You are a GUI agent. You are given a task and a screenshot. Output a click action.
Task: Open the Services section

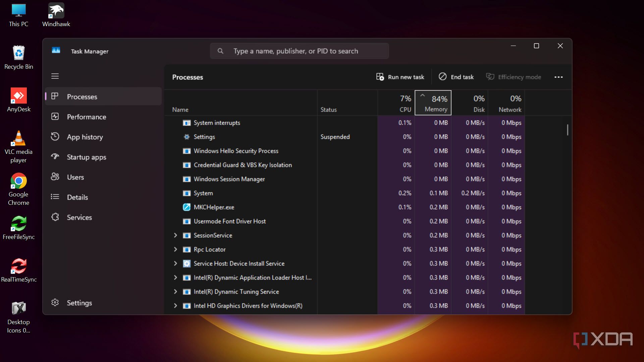79,217
